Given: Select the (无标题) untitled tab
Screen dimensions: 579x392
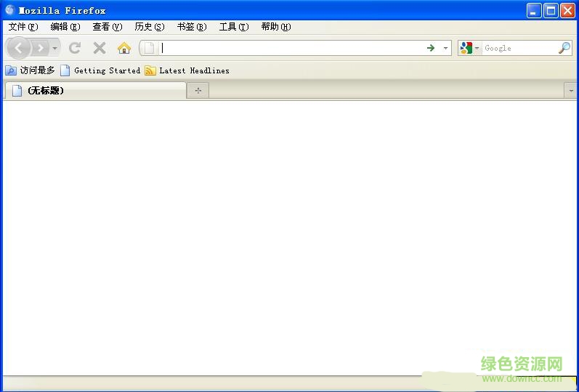Looking at the screenshot, I should click(94, 91).
